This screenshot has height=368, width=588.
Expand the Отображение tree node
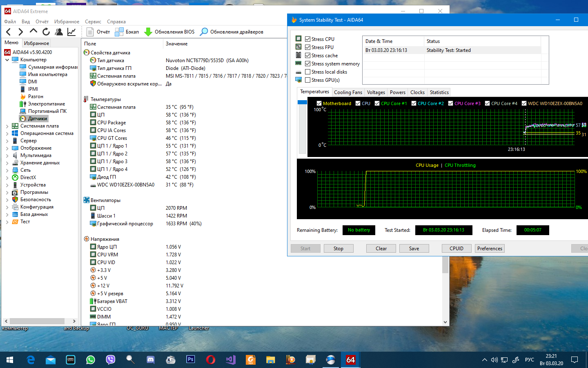pyautogui.click(x=7, y=148)
